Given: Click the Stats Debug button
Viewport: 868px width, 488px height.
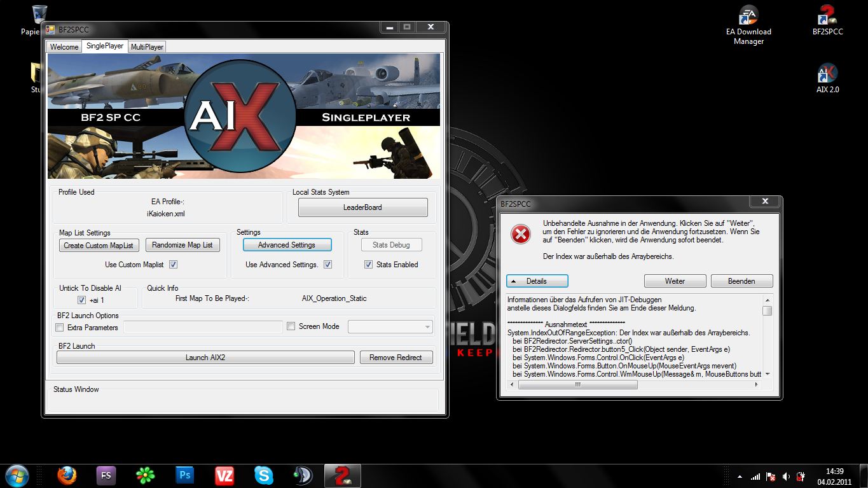Looking at the screenshot, I should [391, 245].
